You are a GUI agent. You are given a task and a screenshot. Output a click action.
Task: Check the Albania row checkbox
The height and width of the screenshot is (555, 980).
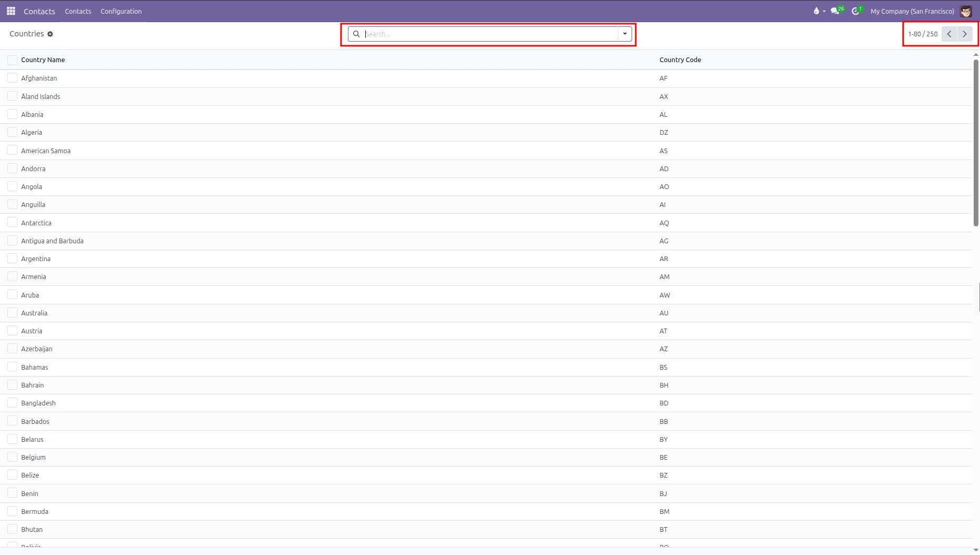[12, 114]
